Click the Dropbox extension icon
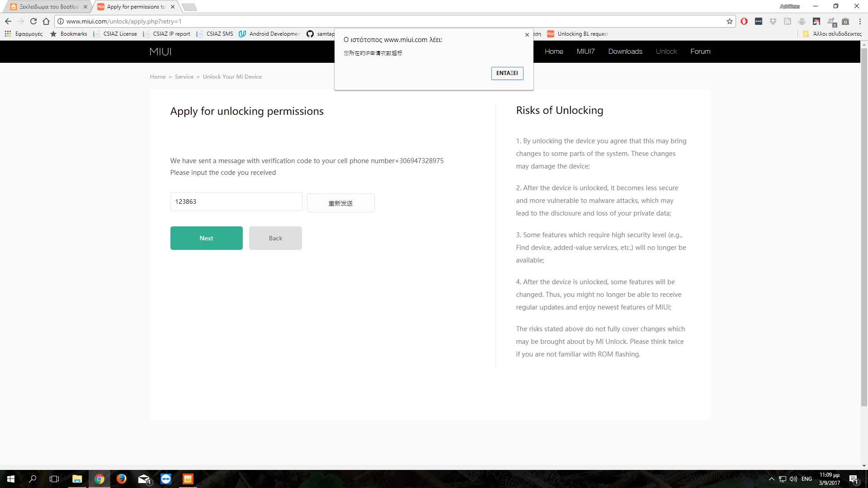The width and height of the screenshot is (868, 488). [773, 21]
